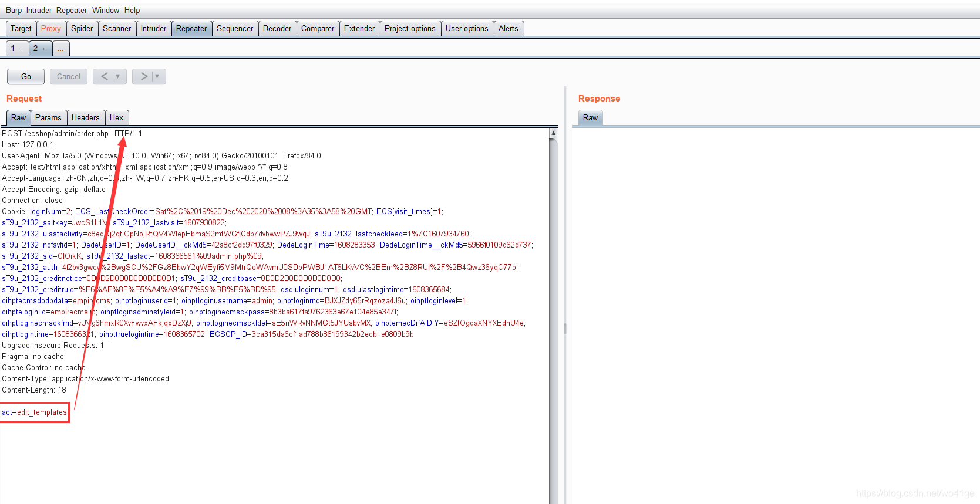Switch to the Target tab
Viewport: 980px width, 504px height.
(21, 28)
